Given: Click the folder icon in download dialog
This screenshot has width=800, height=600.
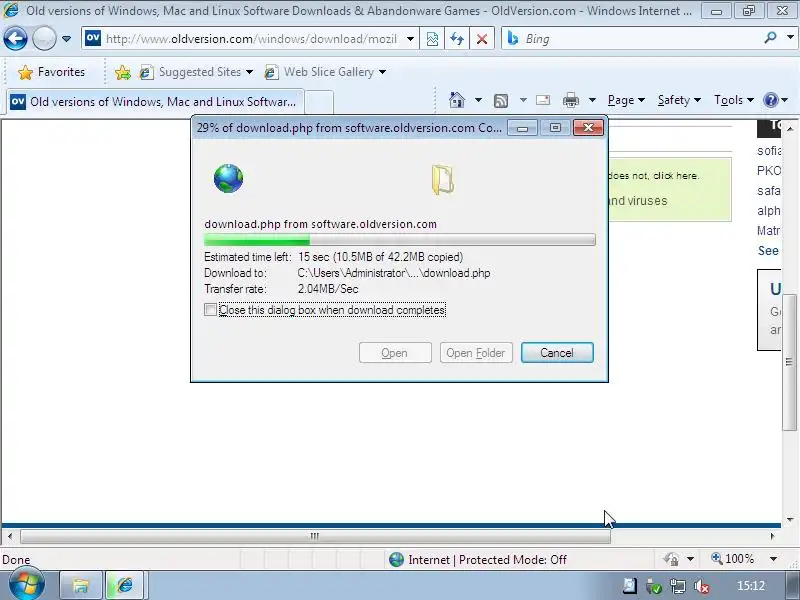Looking at the screenshot, I should [442, 180].
